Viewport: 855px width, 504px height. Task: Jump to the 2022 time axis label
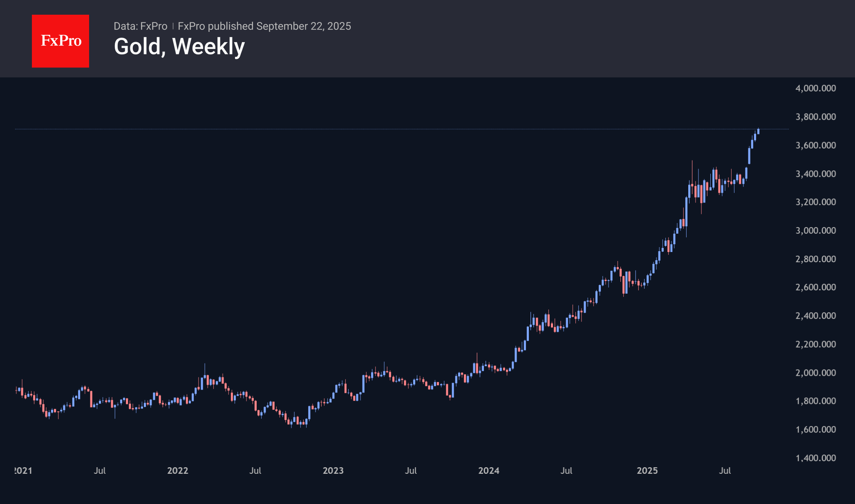pyautogui.click(x=177, y=471)
